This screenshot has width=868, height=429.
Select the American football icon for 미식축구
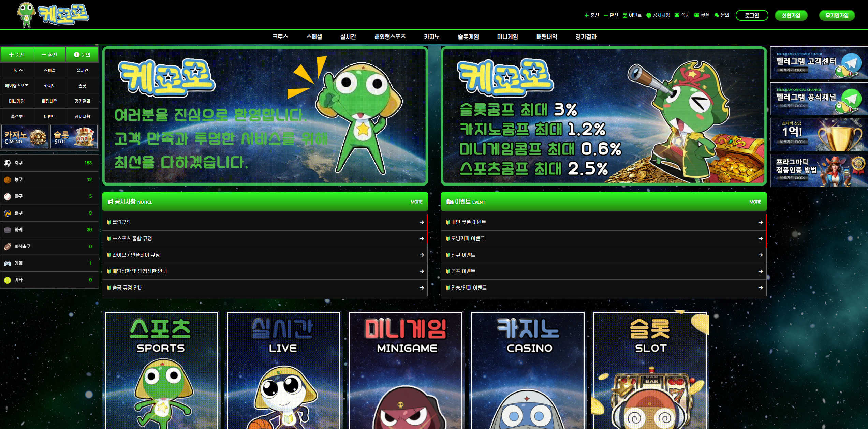pos(8,247)
